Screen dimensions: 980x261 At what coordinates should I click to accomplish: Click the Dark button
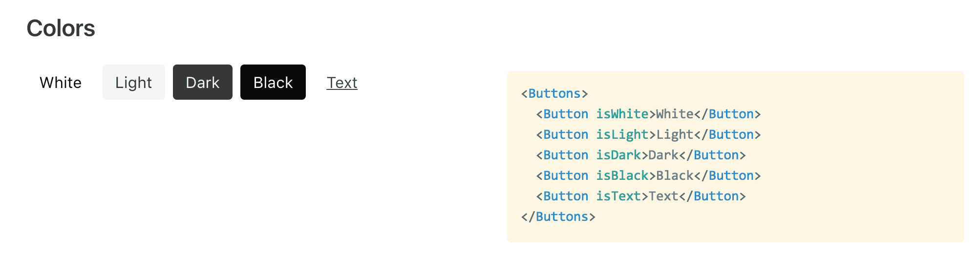coord(203,82)
